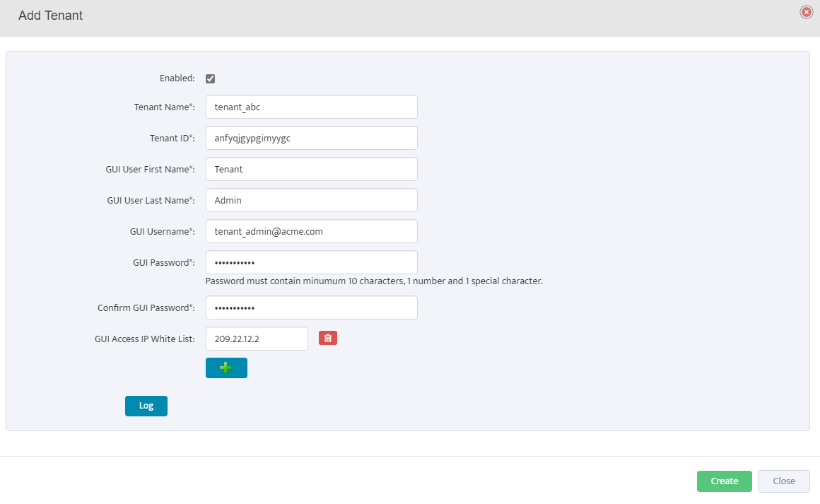Click the 'GUI Username' label
The image size is (820, 504).
[x=162, y=231]
